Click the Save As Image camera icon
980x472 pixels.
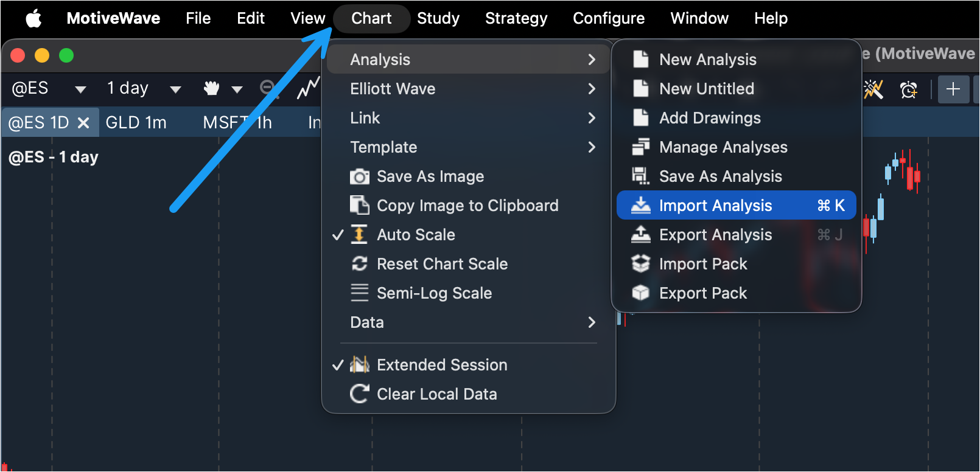(x=359, y=176)
